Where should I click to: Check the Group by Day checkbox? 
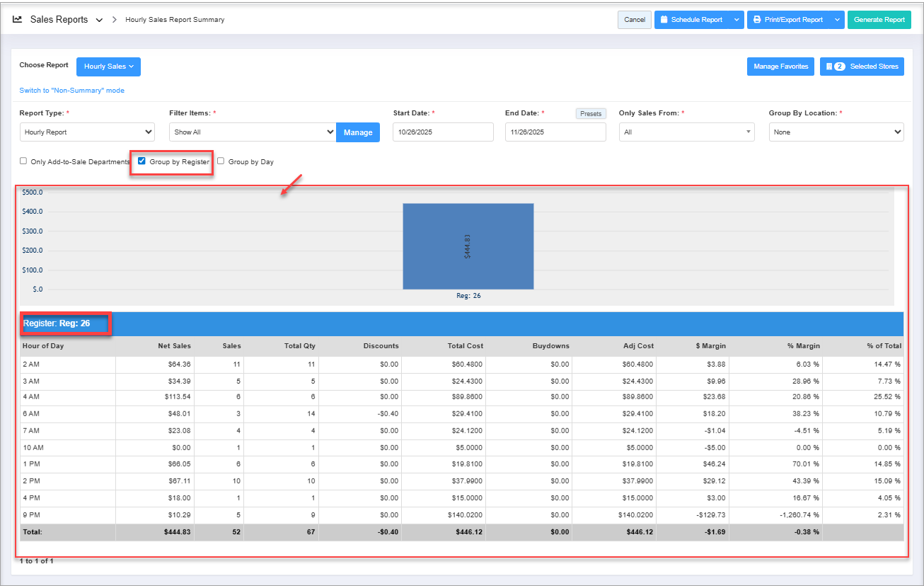(x=221, y=161)
